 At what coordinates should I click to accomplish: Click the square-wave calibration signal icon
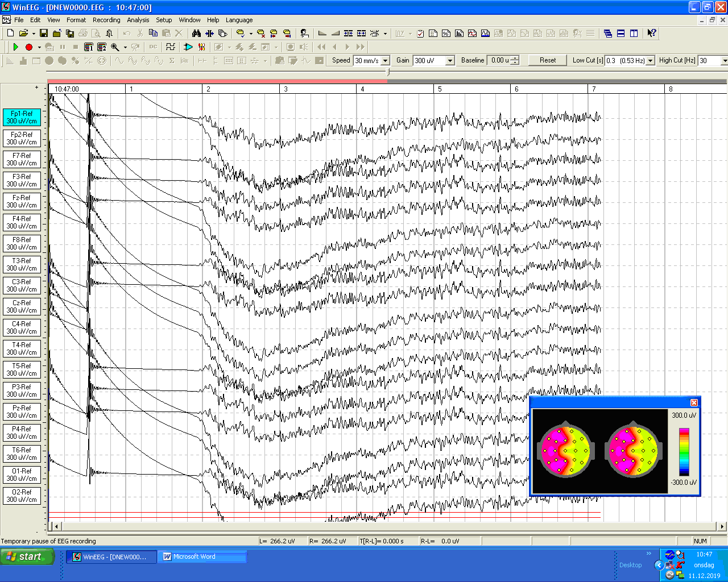pos(170,47)
